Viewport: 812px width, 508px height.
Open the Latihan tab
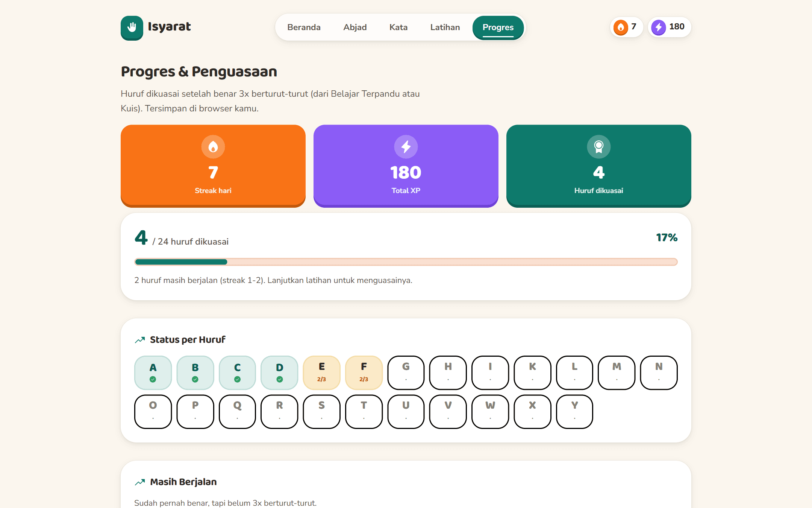[445, 27]
